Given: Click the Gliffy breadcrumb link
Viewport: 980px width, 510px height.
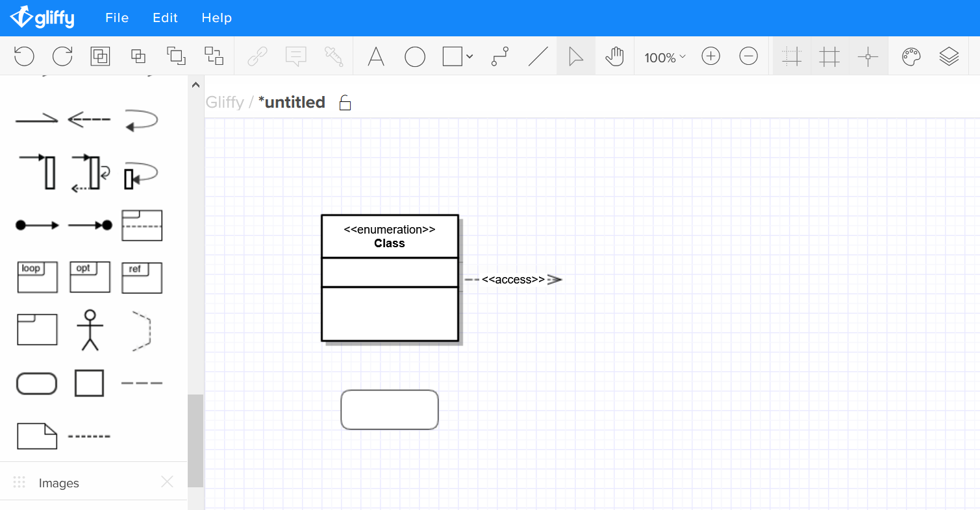Looking at the screenshot, I should 224,103.
